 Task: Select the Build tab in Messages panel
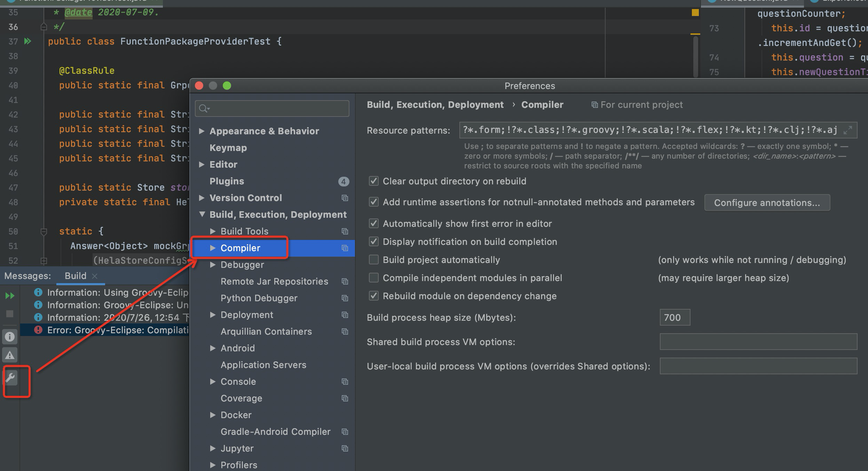[76, 276]
